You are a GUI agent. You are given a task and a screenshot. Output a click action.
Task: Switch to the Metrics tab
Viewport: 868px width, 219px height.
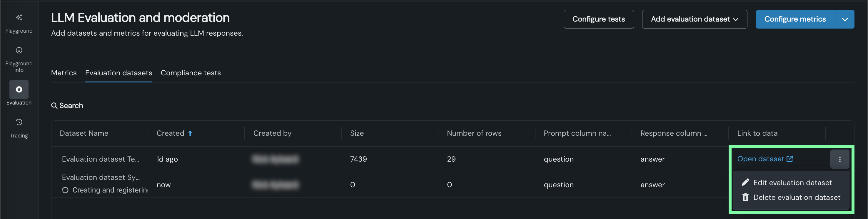point(64,73)
